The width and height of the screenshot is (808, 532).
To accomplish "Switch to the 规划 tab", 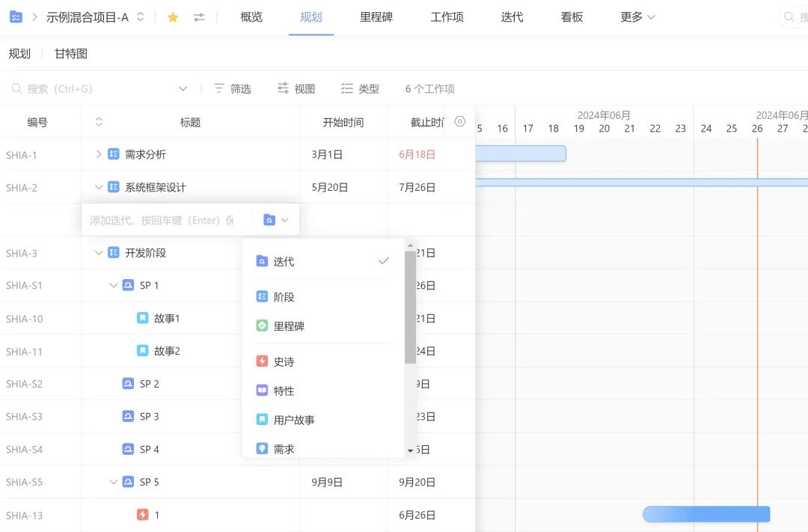I will pos(310,17).
